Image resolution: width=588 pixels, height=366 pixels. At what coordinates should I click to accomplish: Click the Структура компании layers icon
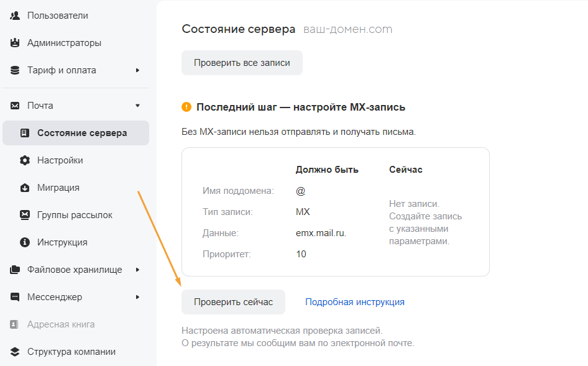[x=15, y=352]
